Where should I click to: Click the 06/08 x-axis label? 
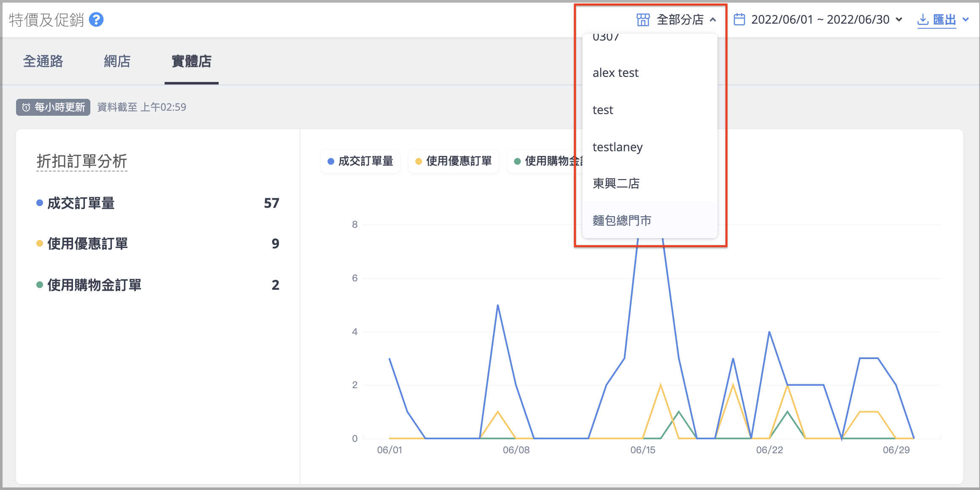[516, 450]
